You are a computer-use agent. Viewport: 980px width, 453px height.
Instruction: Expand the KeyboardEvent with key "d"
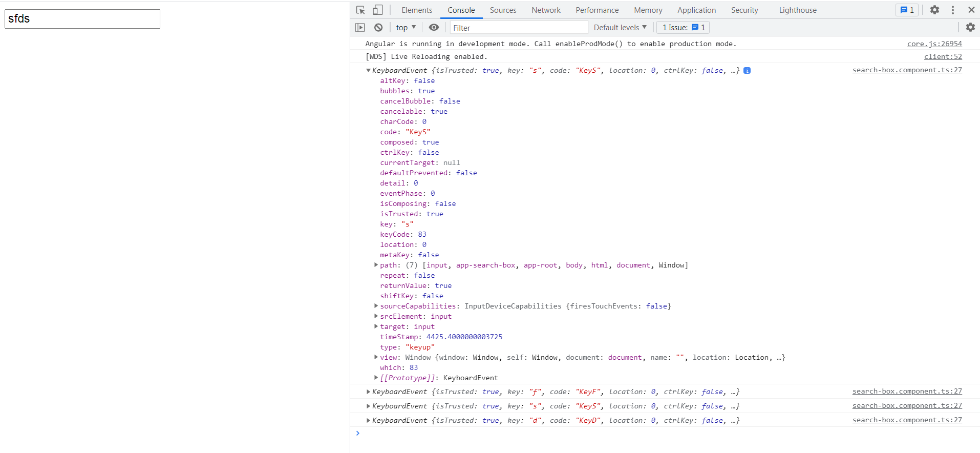coord(368,421)
